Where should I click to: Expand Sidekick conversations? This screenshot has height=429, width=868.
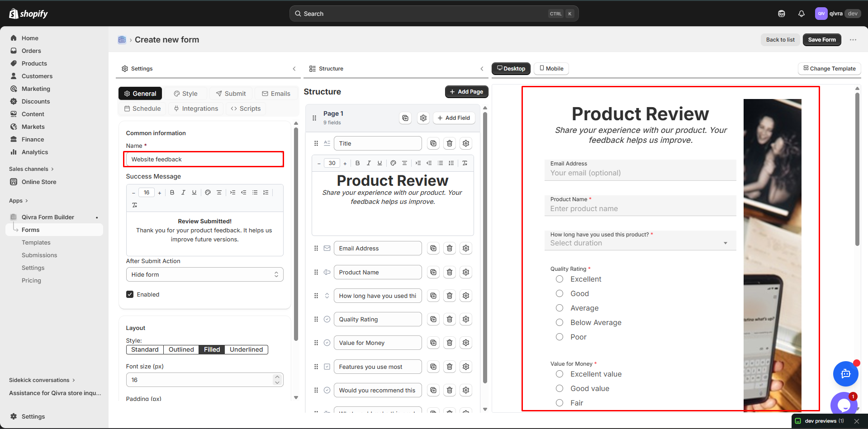coord(42,380)
